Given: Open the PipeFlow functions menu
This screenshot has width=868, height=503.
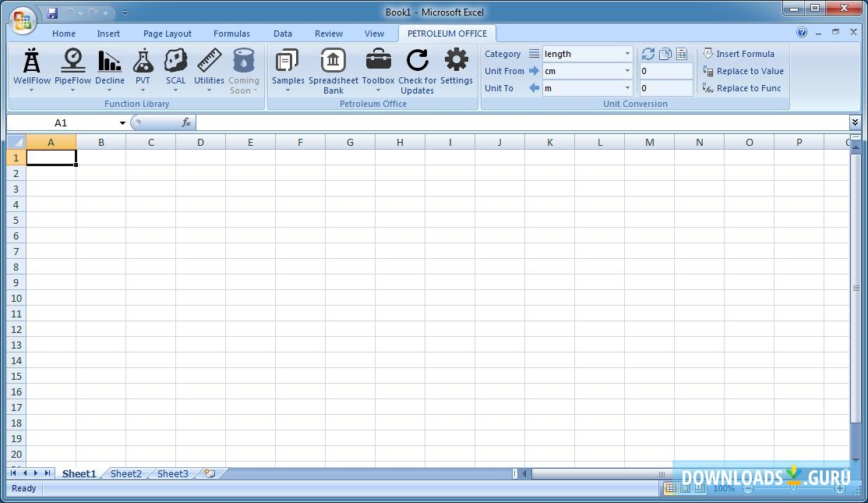Looking at the screenshot, I should click(72, 70).
